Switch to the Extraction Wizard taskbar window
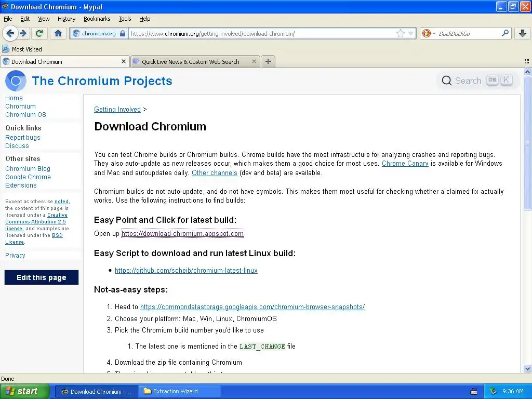Screen dimensions: 532x399 179,392
